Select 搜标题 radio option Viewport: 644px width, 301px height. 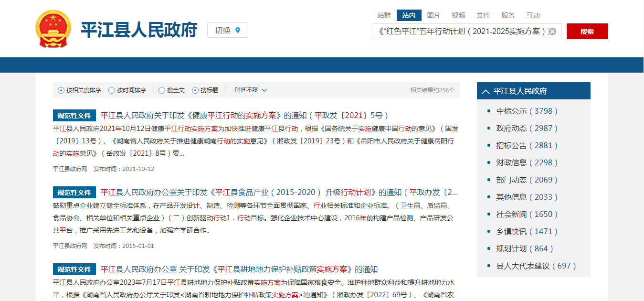click(x=195, y=90)
